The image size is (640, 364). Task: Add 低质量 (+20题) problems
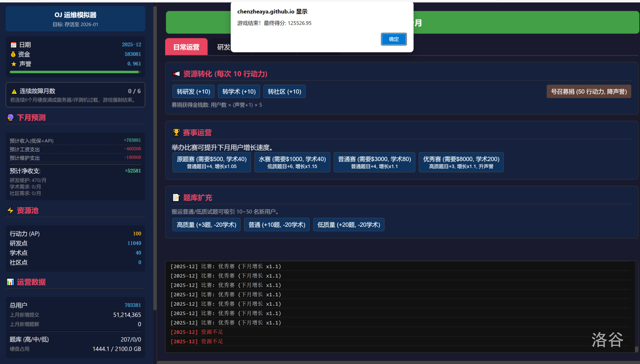(348, 225)
